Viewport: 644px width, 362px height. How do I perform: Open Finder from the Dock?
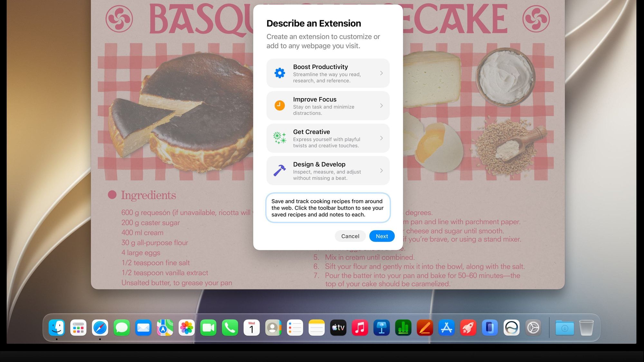pos(57,328)
